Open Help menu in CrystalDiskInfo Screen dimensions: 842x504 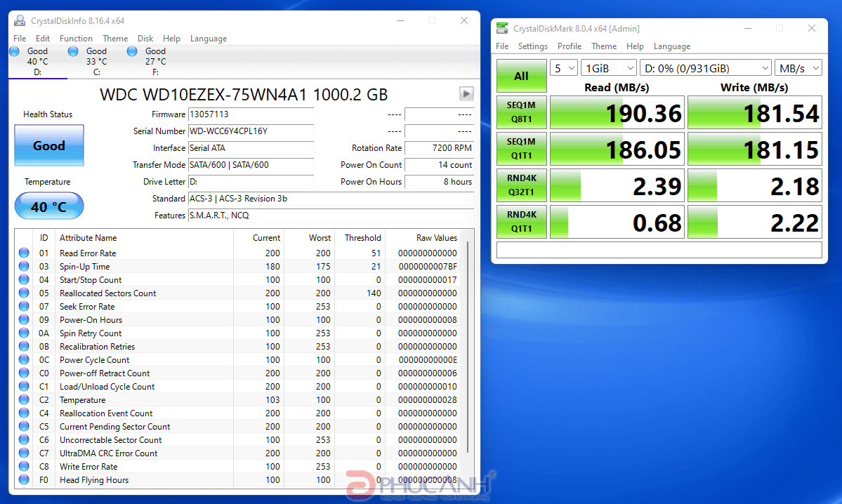click(172, 39)
